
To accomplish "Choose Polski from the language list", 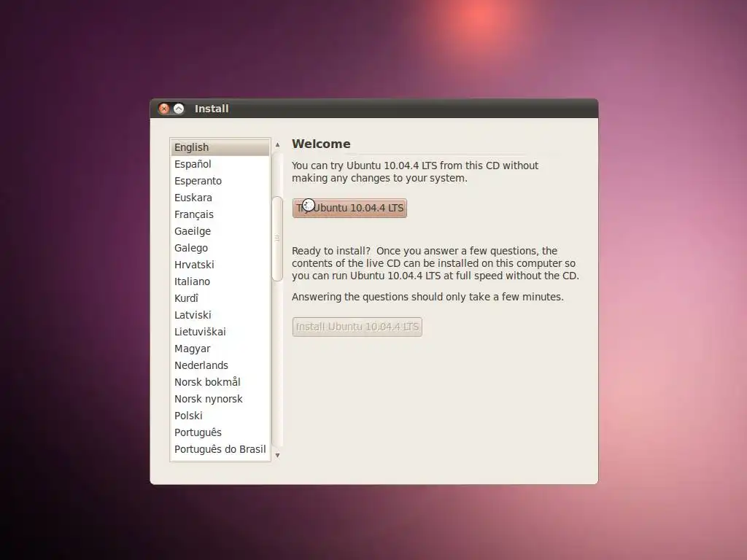I will click(220, 416).
